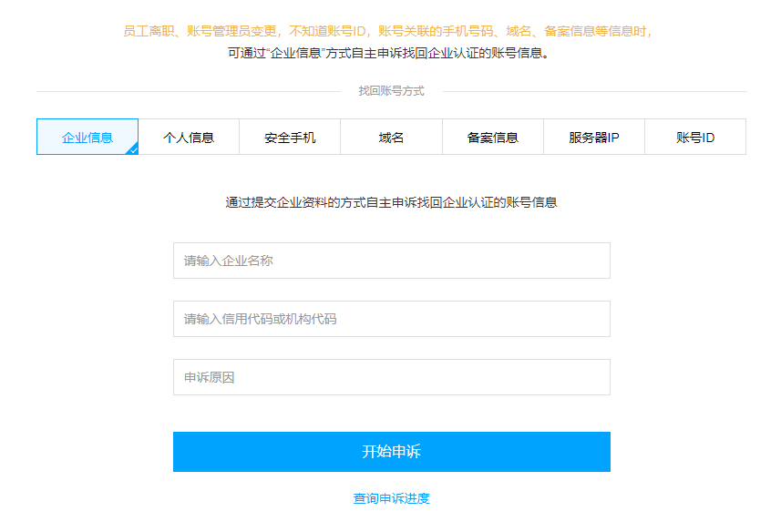Focus the 请输入企业名称 input field
The width and height of the screenshot is (781, 532).
[x=392, y=261]
